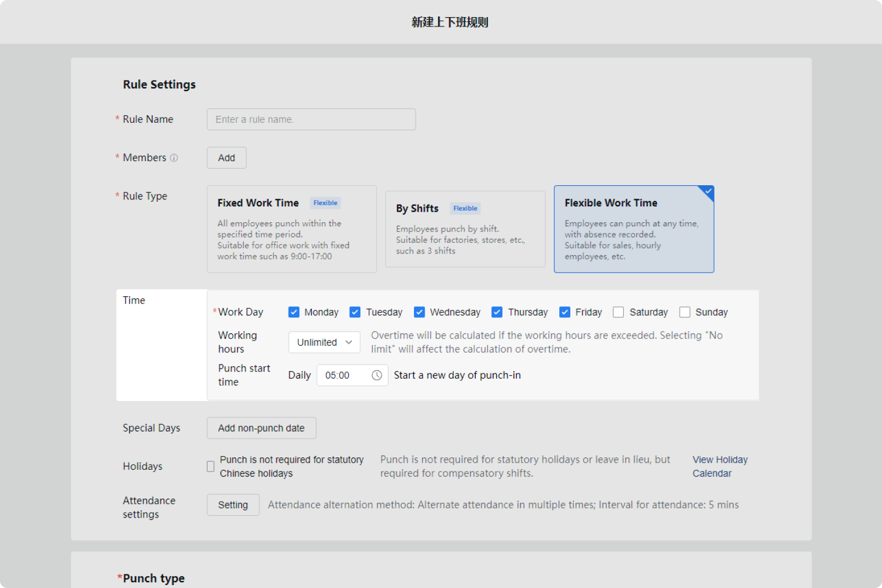Choose the Flexible Work Time rule type
Screen dimensions: 882x588
[x=634, y=229]
